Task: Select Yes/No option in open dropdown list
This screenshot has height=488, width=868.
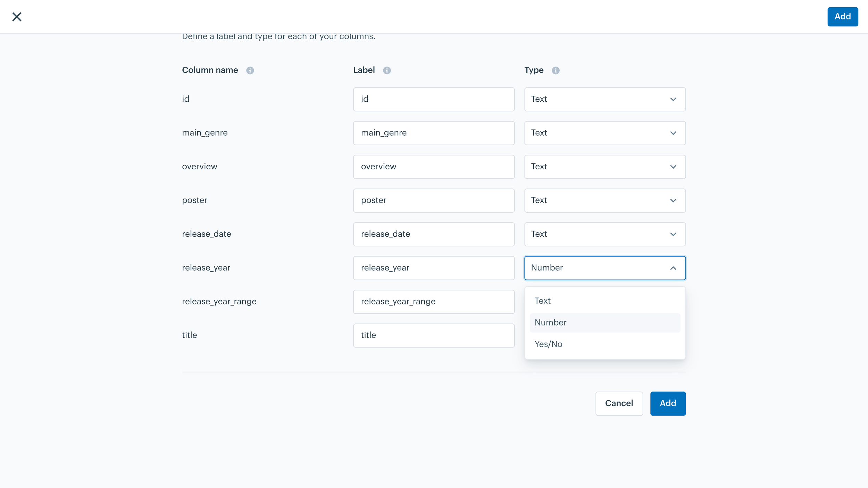Action: (x=605, y=344)
